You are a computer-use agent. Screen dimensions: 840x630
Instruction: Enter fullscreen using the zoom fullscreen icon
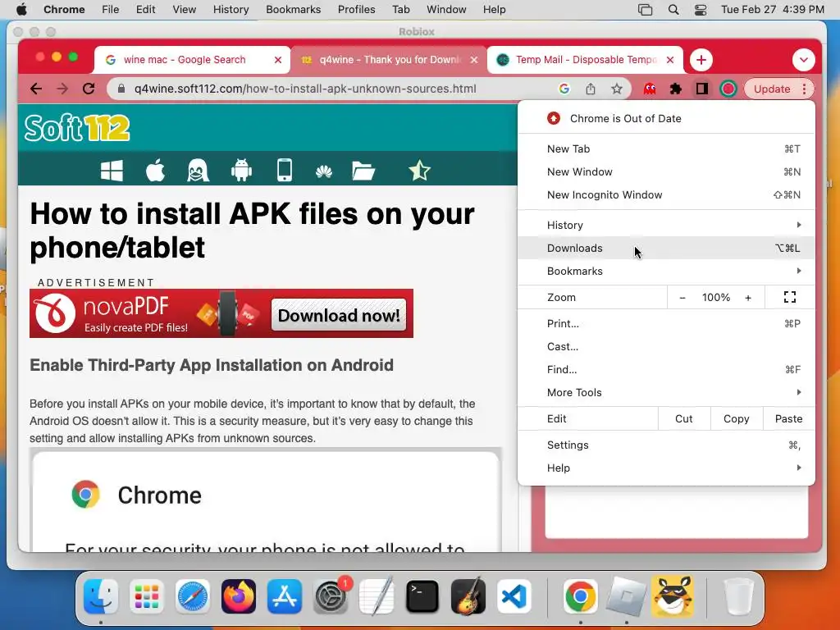coord(790,297)
